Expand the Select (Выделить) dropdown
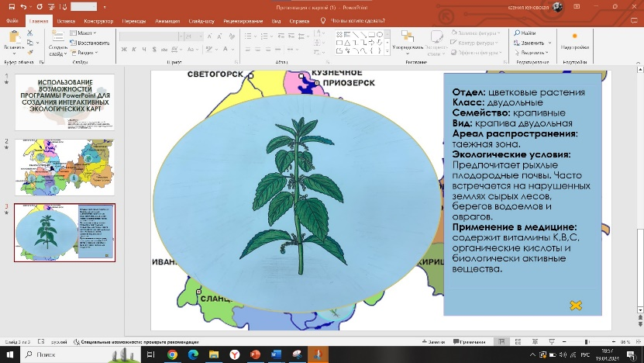Viewport: 644px width, 363px height. [533, 53]
